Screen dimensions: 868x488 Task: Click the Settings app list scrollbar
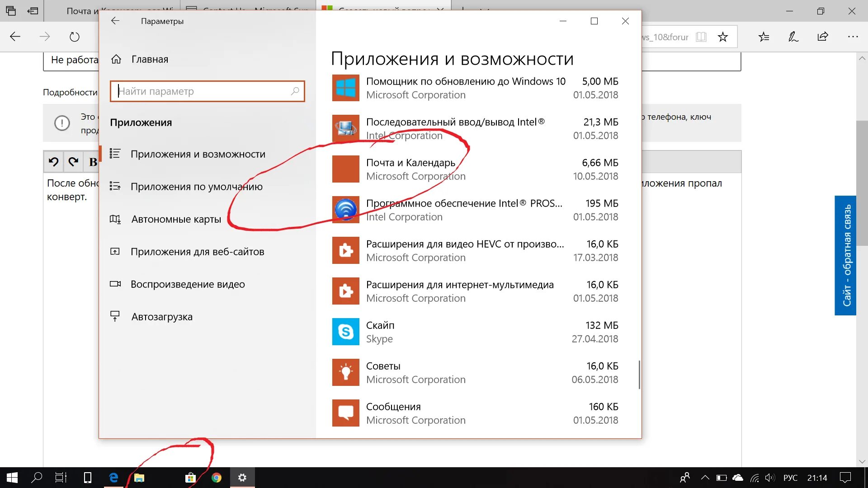tap(639, 375)
